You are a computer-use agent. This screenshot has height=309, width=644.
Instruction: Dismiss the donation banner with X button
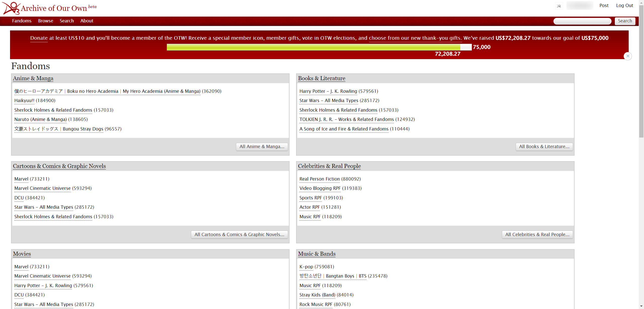click(x=628, y=56)
